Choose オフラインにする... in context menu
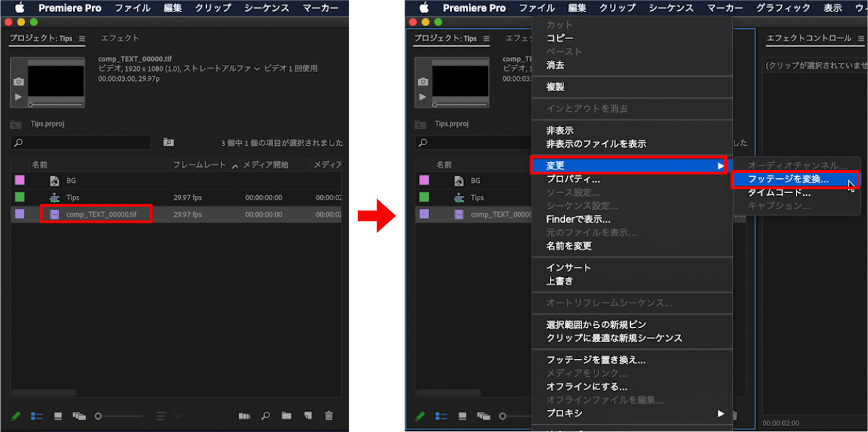Image resolution: width=868 pixels, height=432 pixels. point(587,387)
